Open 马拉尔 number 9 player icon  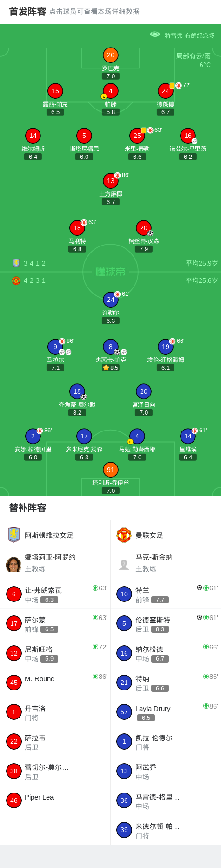click(55, 347)
